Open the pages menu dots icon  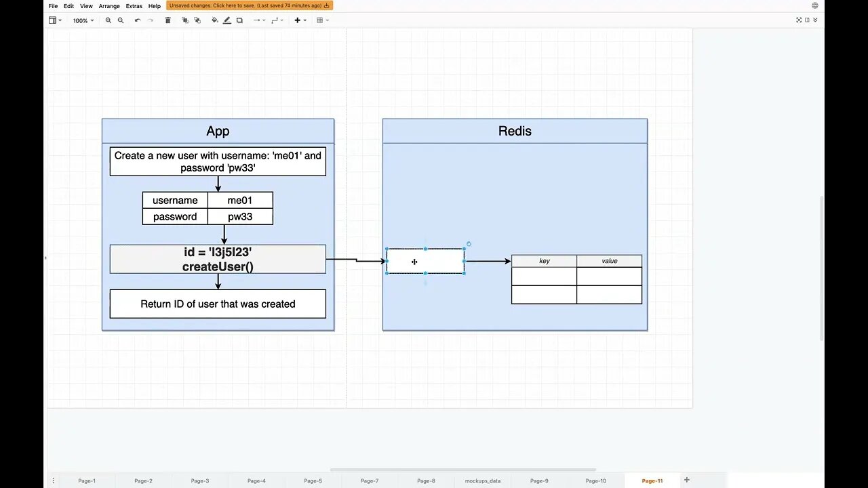tap(53, 481)
